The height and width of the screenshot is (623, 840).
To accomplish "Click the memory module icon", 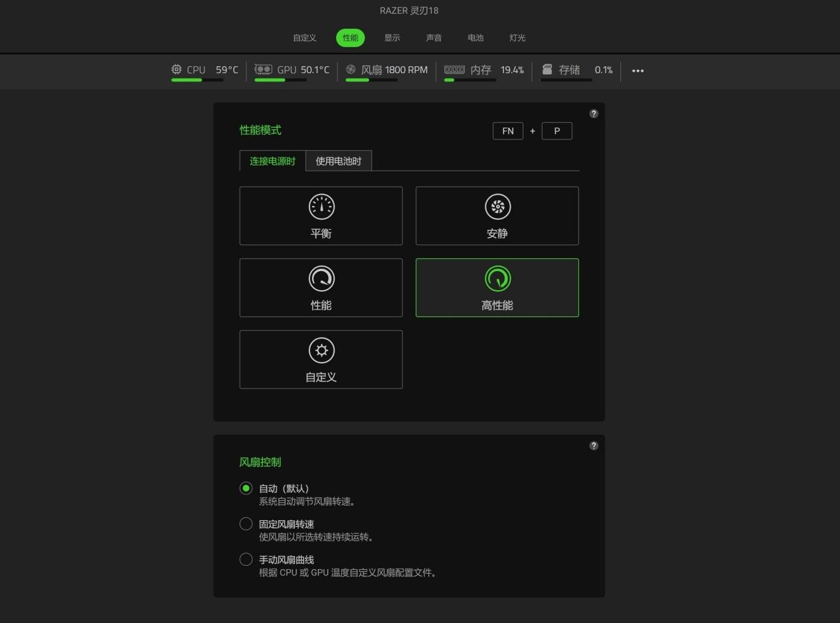I will tap(454, 69).
